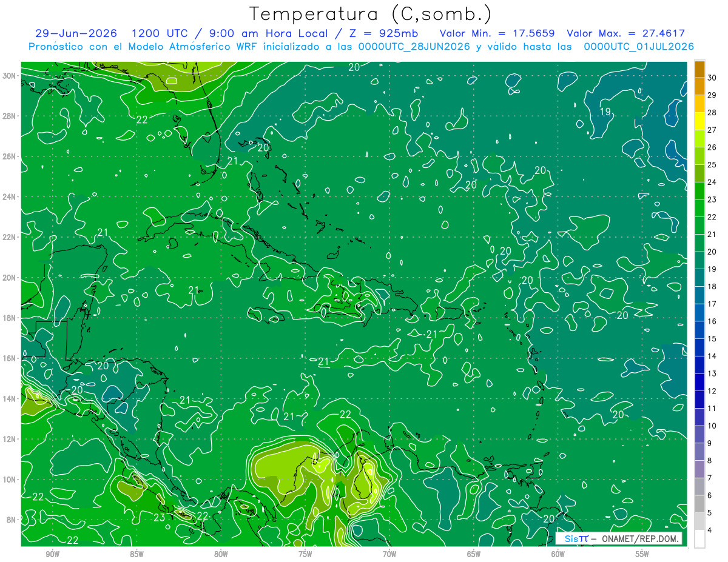This screenshot has width=728, height=562.
Task: Click the "23" contour label on the map
Action: point(159,518)
